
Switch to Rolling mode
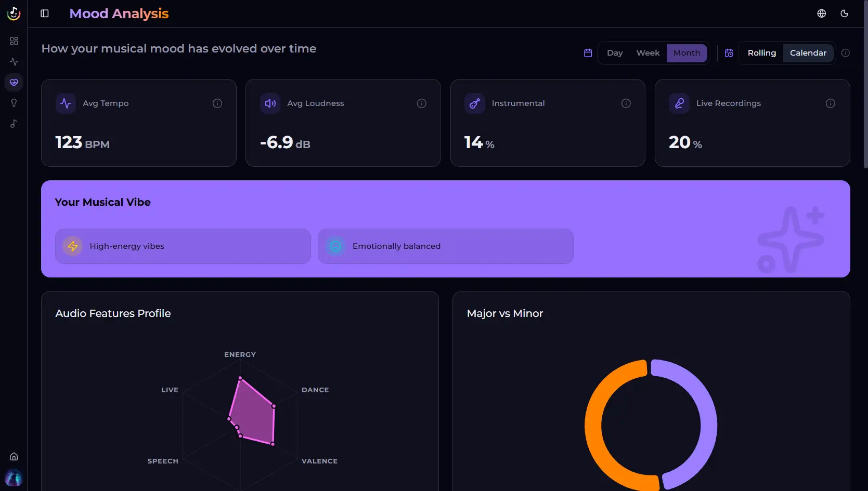(x=762, y=53)
